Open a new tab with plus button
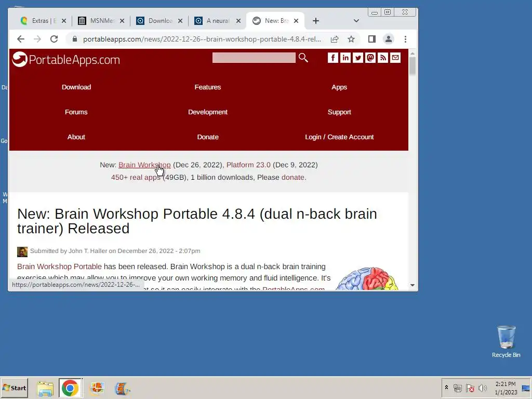 coord(316,21)
